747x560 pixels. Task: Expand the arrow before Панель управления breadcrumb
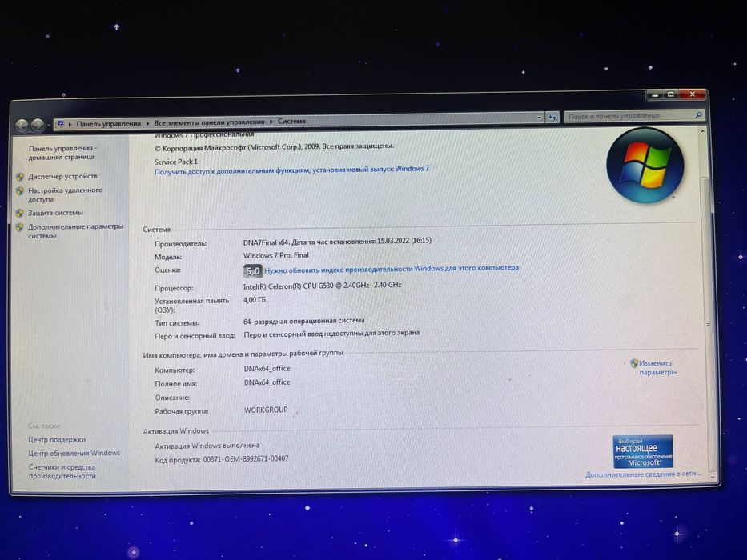pyautogui.click(x=70, y=124)
